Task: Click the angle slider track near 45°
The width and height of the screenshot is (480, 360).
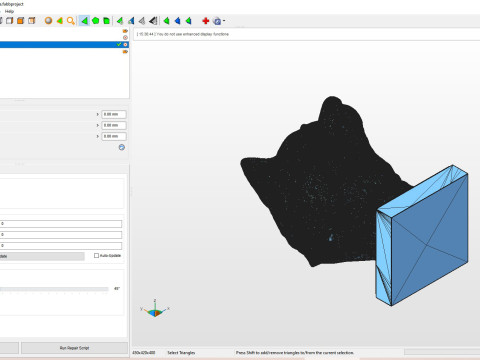Action: point(54,289)
